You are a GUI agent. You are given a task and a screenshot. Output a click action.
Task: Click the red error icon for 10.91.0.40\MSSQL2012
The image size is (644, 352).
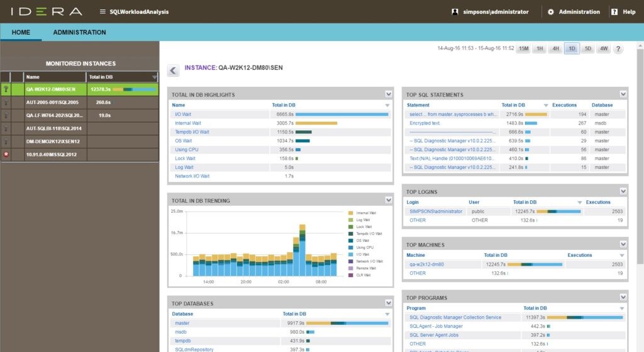pyautogui.click(x=6, y=154)
